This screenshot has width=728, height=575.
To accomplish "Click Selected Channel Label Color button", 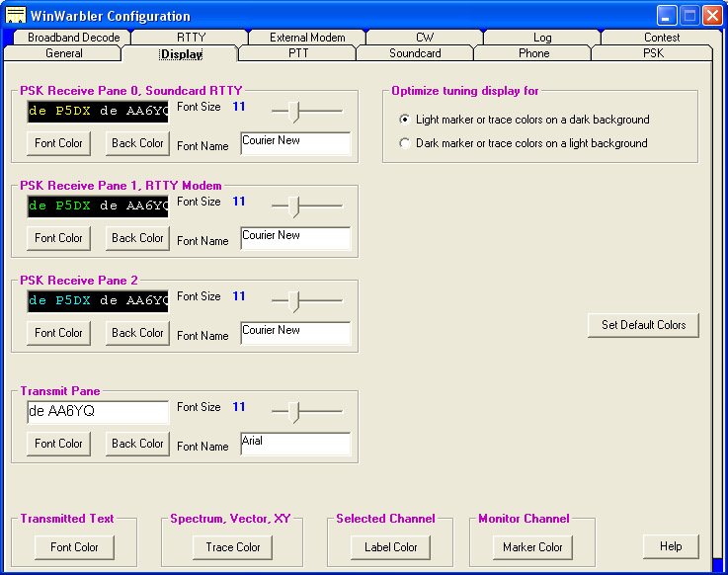I will [x=390, y=547].
